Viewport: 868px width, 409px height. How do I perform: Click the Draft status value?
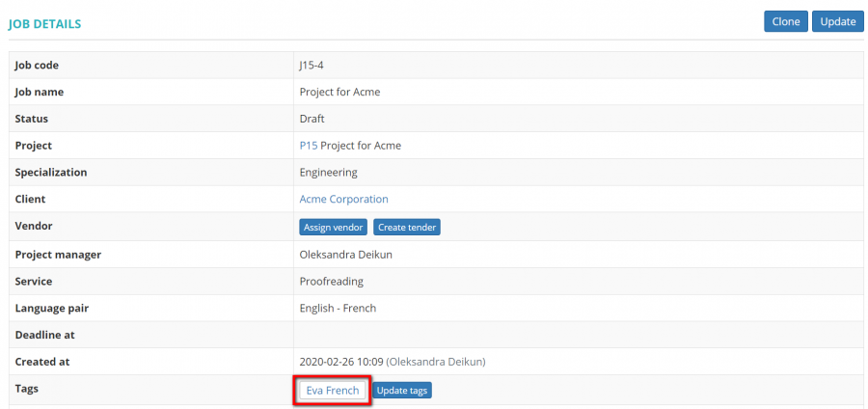[x=312, y=119]
